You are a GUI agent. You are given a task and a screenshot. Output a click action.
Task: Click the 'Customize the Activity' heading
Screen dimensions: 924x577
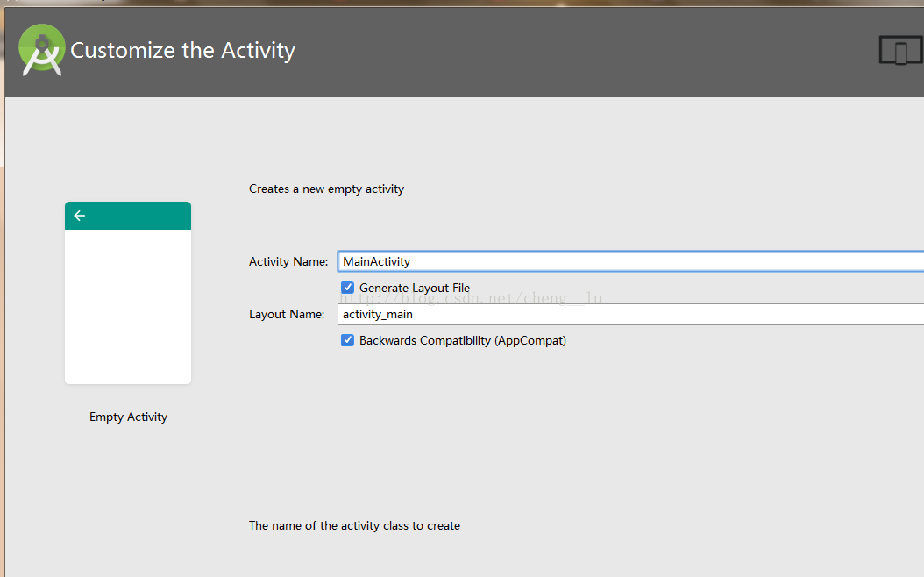[182, 50]
